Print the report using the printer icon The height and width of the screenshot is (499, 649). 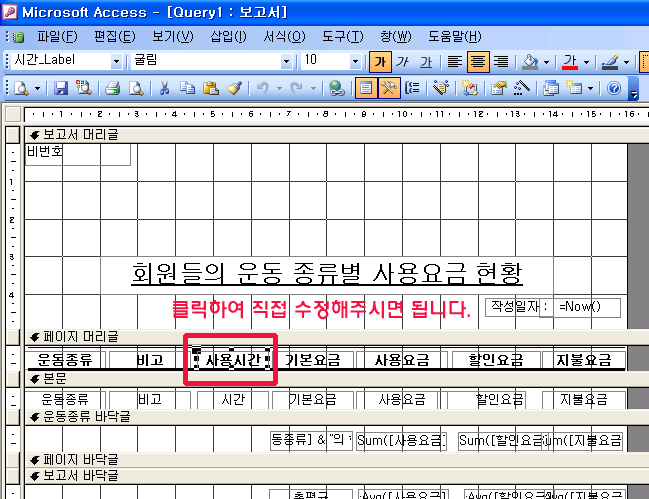pos(113,88)
